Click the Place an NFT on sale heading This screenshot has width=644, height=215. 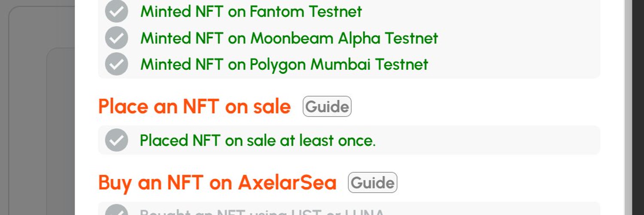[194, 106]
